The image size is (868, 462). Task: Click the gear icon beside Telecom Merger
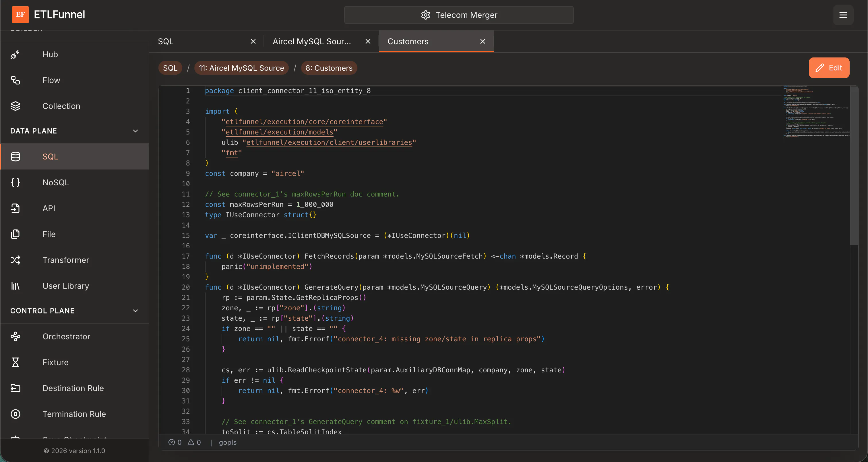coord(426,15)
